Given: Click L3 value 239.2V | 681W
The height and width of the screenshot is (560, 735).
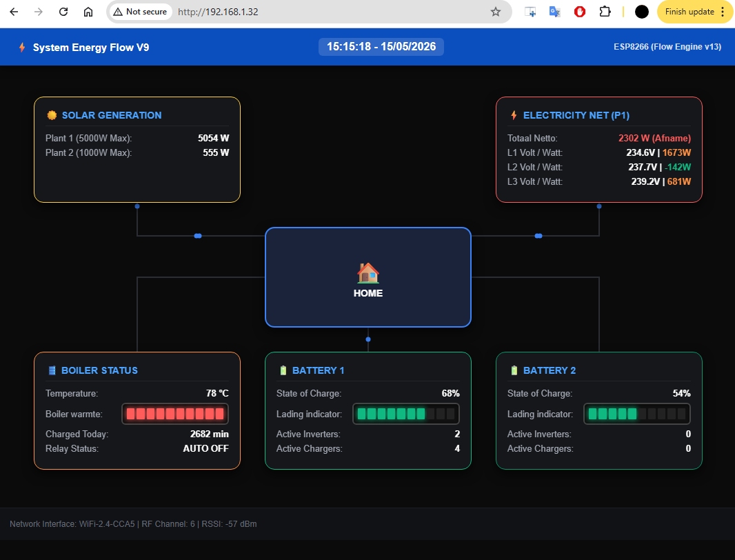Looking at the screenshot, I should (661, 181).
